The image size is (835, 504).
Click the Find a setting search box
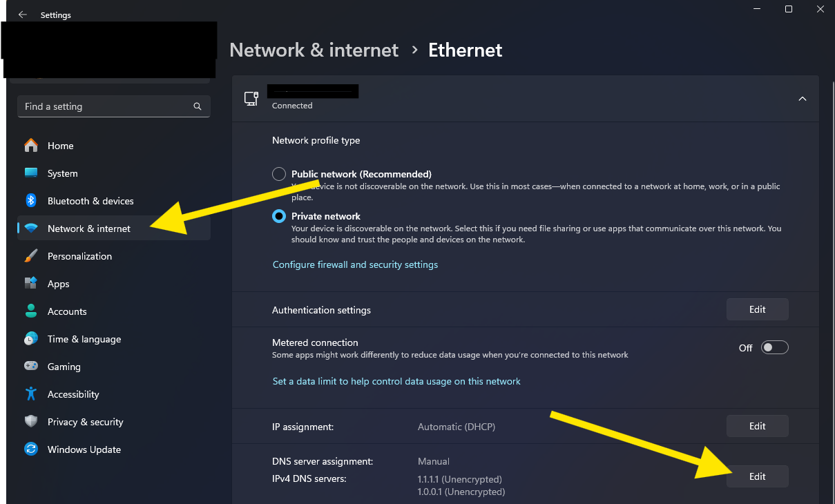coord(114,106)
